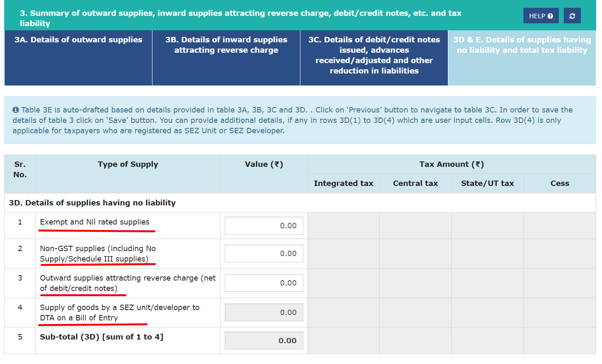Click the 'Central tax' column header
The height and width of the screenshot is (364, 602).
[x=415, y=183]
